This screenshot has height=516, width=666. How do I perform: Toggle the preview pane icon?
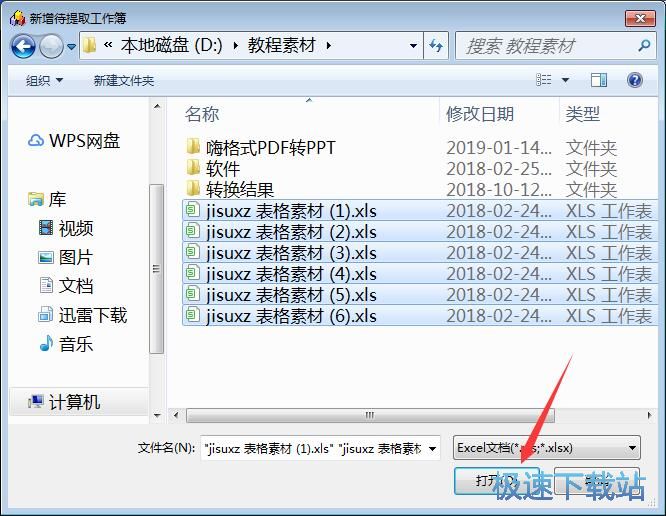pos(599,80)
